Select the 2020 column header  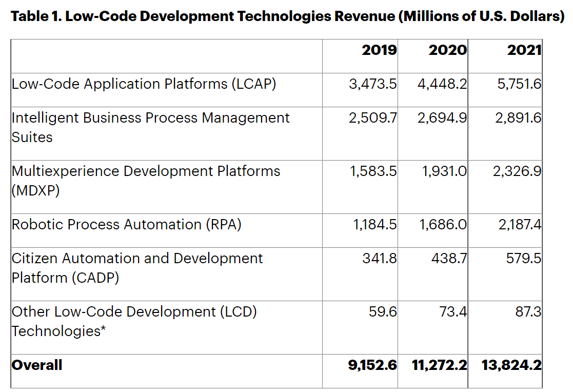click(x=447, y=50)
